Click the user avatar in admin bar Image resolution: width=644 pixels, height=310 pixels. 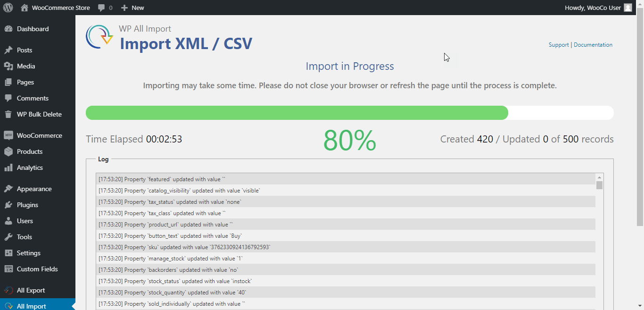pos(628,8)
